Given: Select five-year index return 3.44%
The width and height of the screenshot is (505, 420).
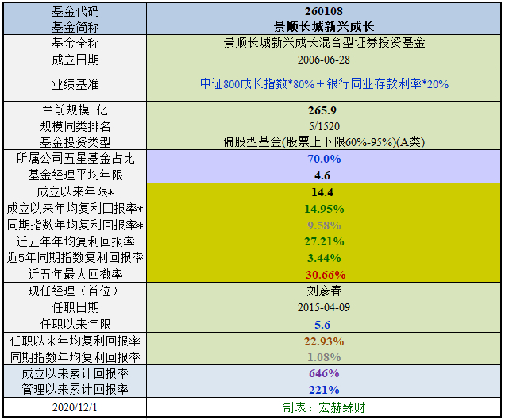Looking at the screenshot, I should point(324,258).
